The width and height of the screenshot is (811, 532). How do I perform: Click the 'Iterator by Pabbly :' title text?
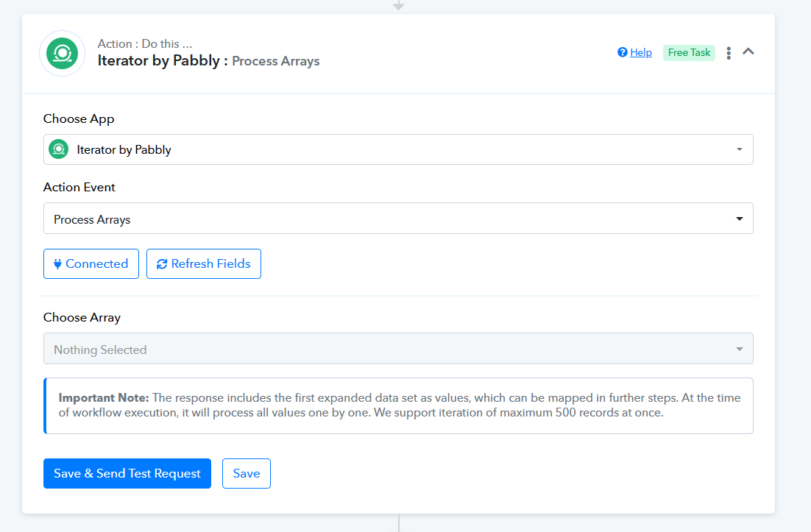pos(163,60)
